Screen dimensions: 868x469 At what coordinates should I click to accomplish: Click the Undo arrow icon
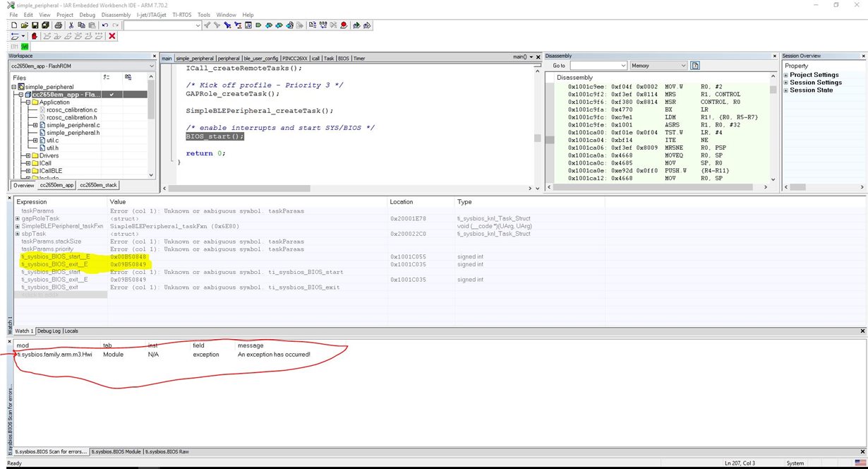click(x=105, y=25)
